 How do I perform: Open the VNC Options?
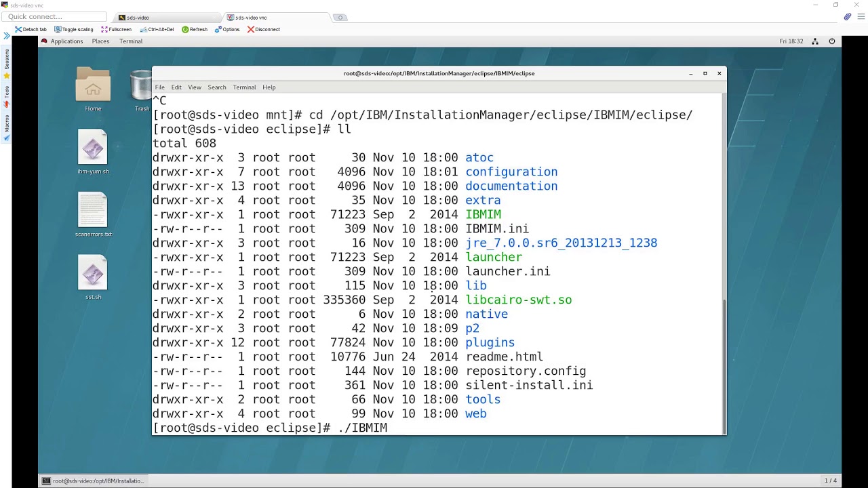(227, 29)
